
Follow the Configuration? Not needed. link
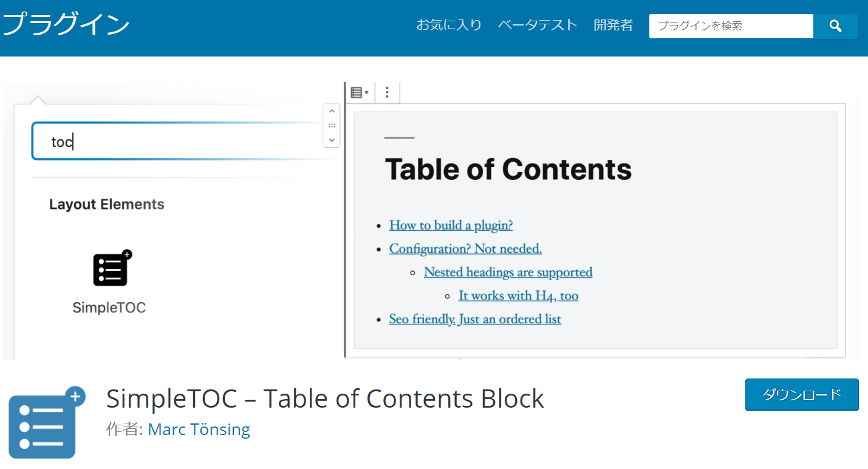pyautogui.click(x=465, y=248)
